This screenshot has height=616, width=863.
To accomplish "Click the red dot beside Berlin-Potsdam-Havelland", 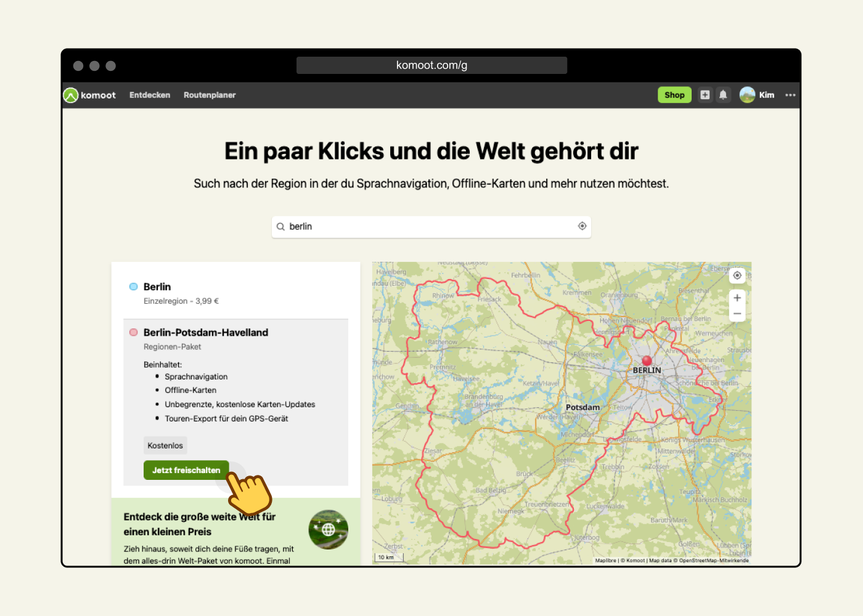I will [x=133, y=332].
